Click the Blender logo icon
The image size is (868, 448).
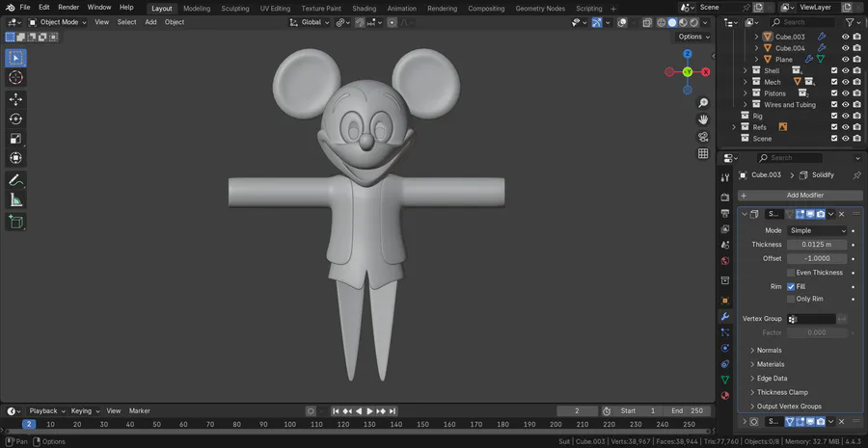[10, 7]
